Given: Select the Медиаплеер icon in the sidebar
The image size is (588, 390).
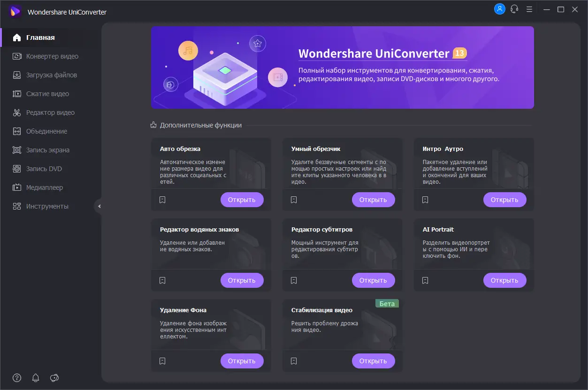Looking at the screenshot, I should point(16,187).
